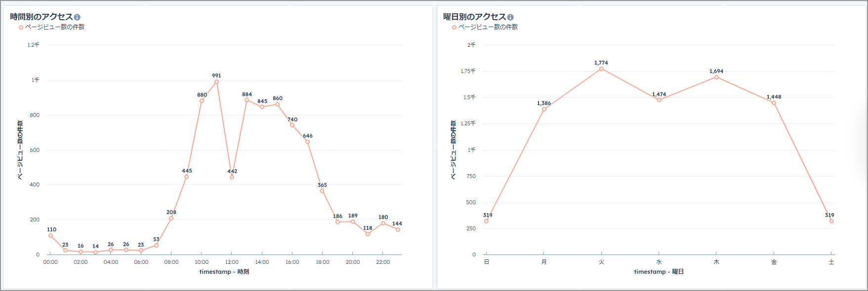Click the 土 weekday axis label
This screenshot has width=868, height=291.
pos(831,262)
